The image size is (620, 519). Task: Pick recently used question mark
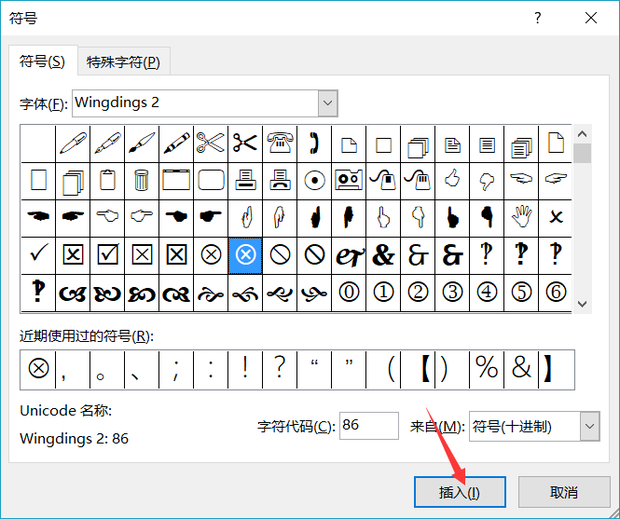tap(280, 370)
